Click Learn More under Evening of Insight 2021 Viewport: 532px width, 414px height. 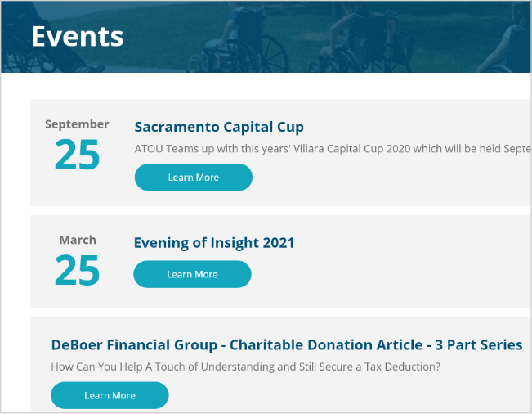(x=192, y=275)
